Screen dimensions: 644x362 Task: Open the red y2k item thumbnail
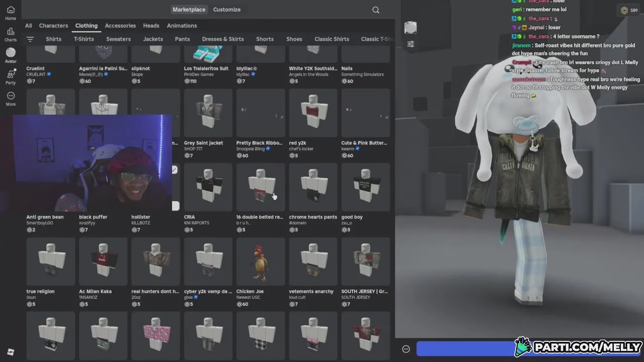tap(313, 113)
